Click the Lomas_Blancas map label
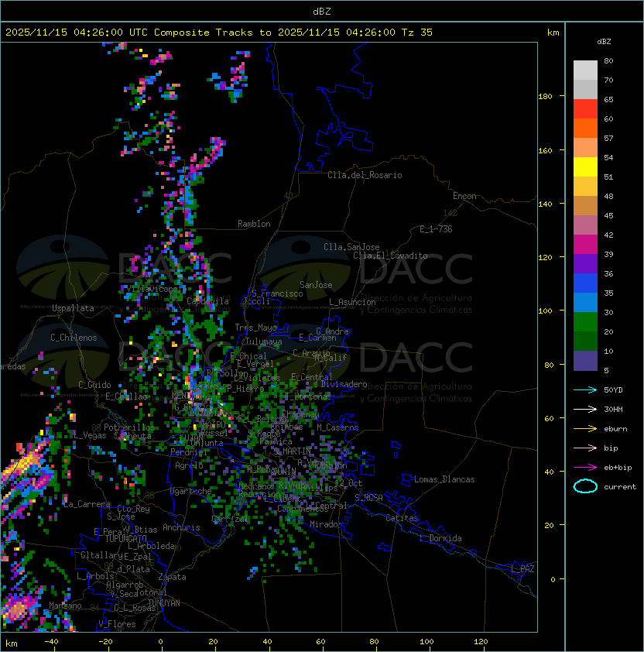 tap(444, 479)
